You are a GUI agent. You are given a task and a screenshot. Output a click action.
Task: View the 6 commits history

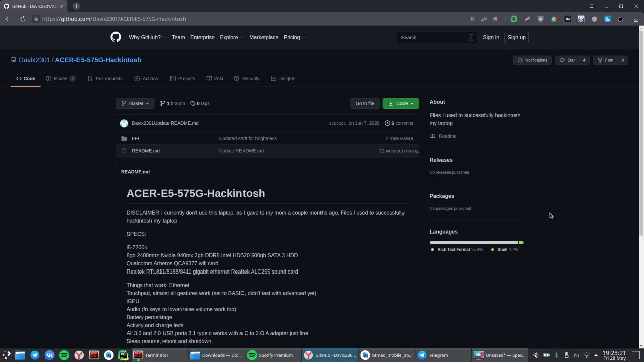(x=399, y=123)
